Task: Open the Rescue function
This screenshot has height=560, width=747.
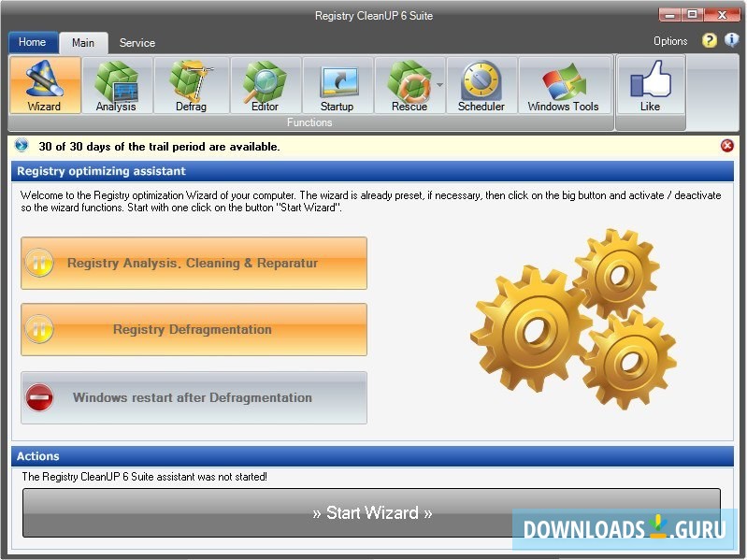Action: pos(409,85)
